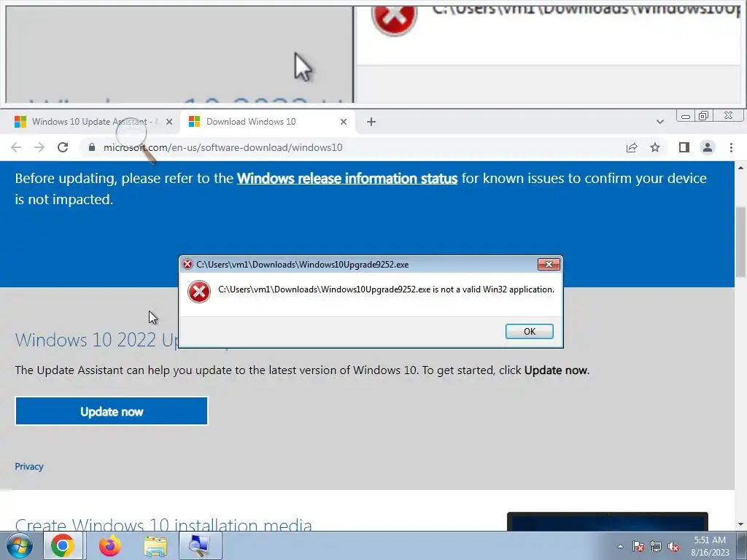Click the page vertical scrollbar thumb

(x=740, y=241)
